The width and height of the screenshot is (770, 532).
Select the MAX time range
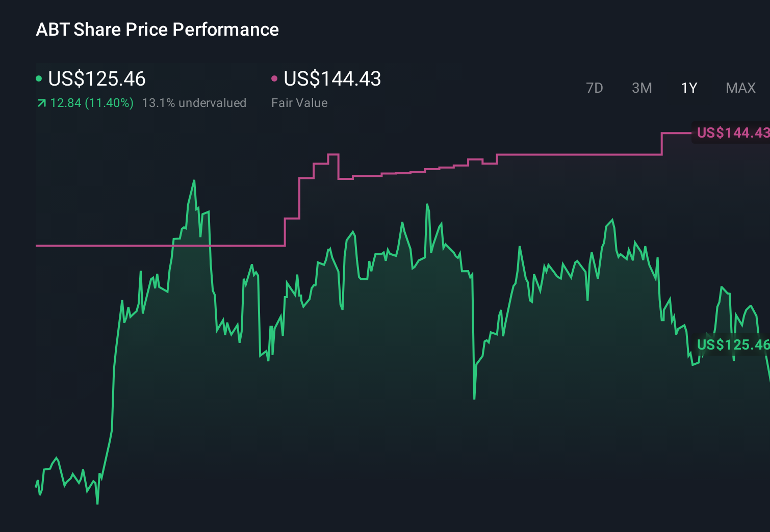740,88
